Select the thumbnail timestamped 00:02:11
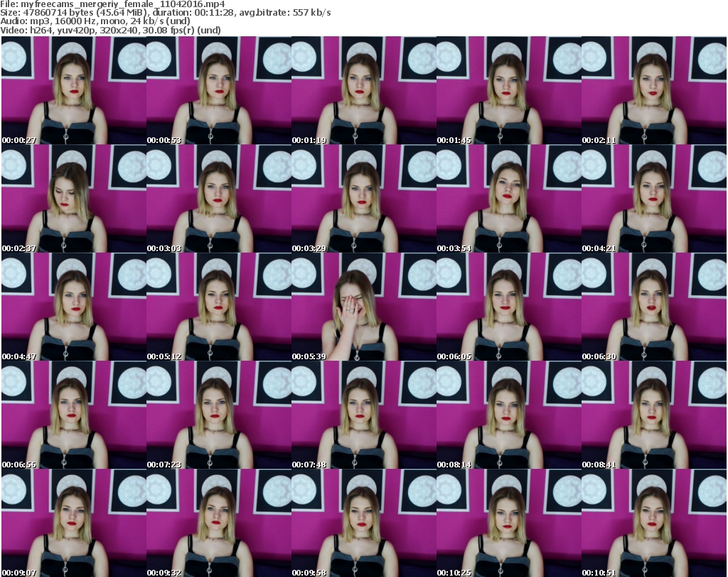The height and width of the screenshot is (577, 728). click(654, 90)
